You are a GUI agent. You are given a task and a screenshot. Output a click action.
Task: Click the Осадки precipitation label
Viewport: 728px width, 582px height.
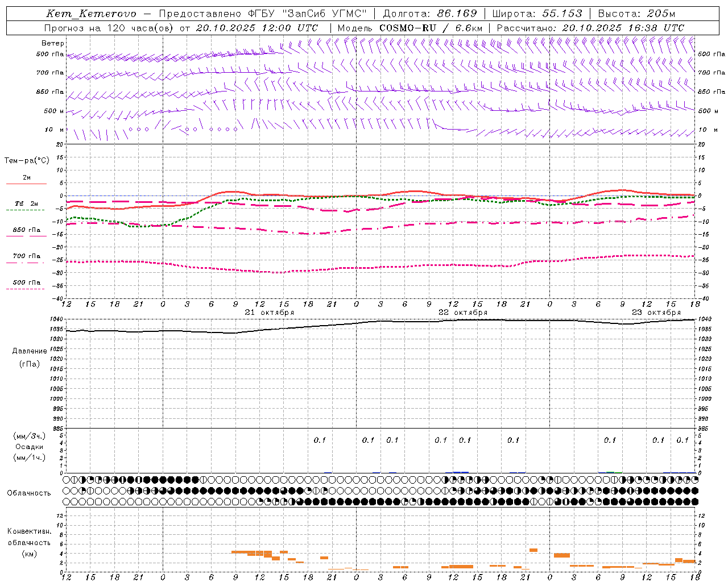30,447
